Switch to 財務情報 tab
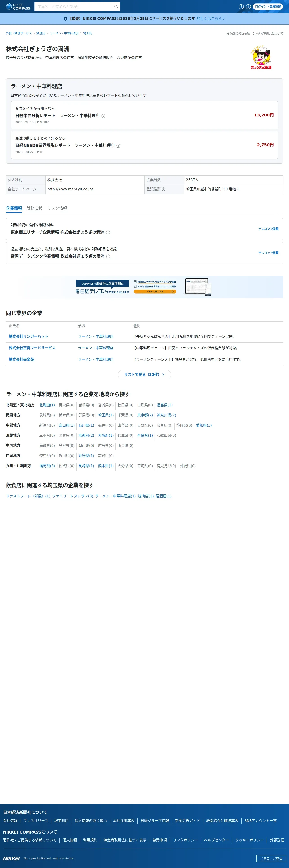This screenshot has height=868, width=289. point(34,208)
